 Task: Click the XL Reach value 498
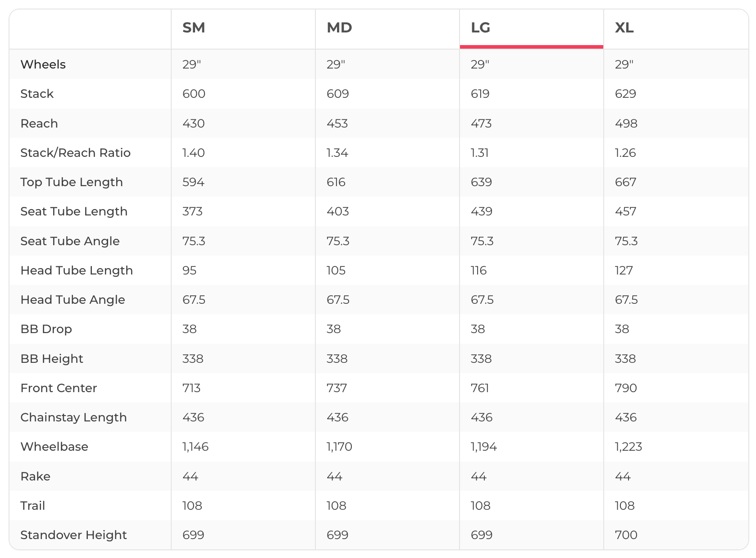pos(626,123)
